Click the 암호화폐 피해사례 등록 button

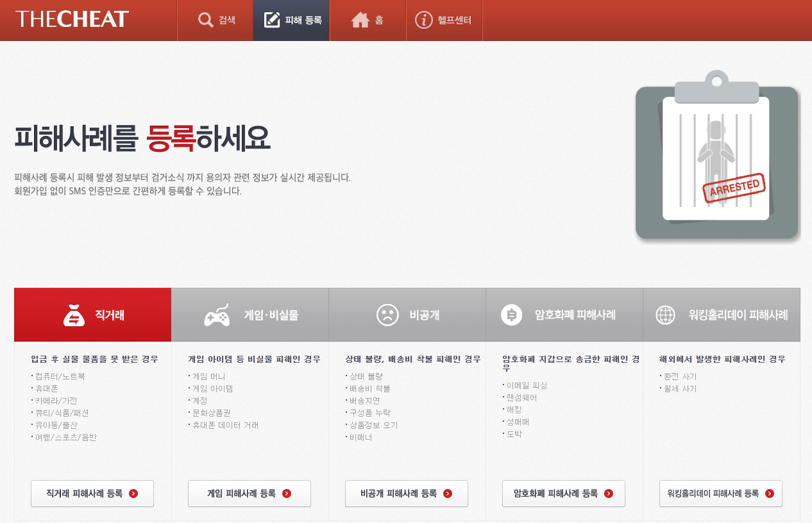coord(564,494)
